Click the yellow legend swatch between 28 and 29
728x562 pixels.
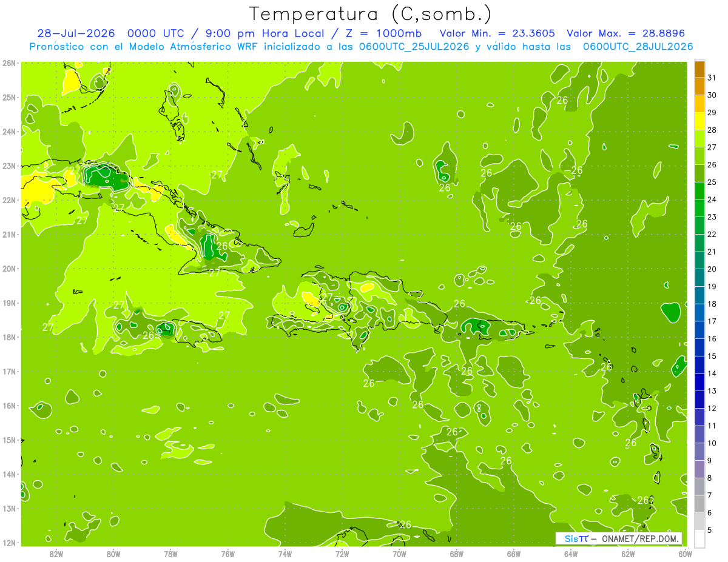699,121
